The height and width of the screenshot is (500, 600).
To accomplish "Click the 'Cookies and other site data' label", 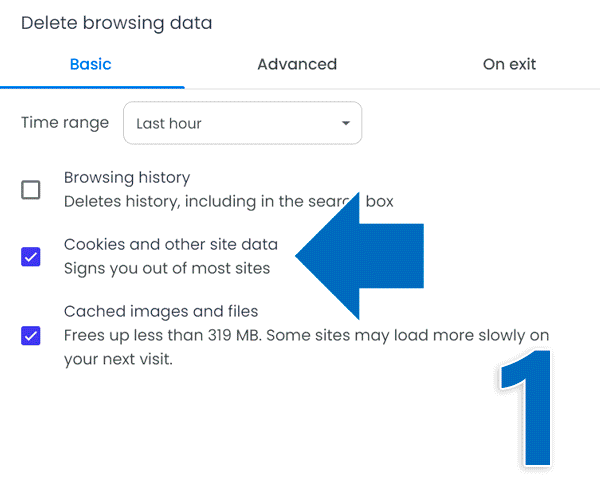I will (171, 244).
